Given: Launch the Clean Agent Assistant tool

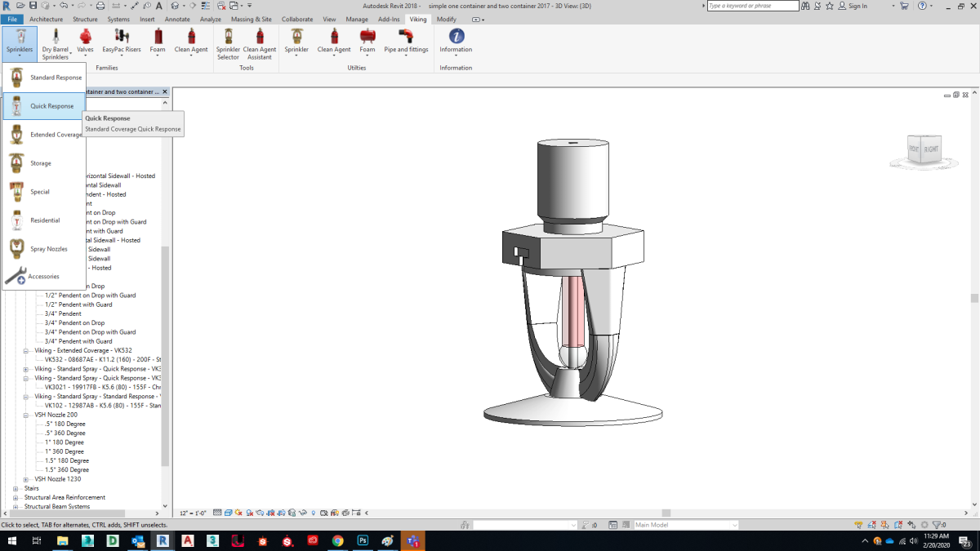Looking at the screenshot, I should [x=260, y=44].
